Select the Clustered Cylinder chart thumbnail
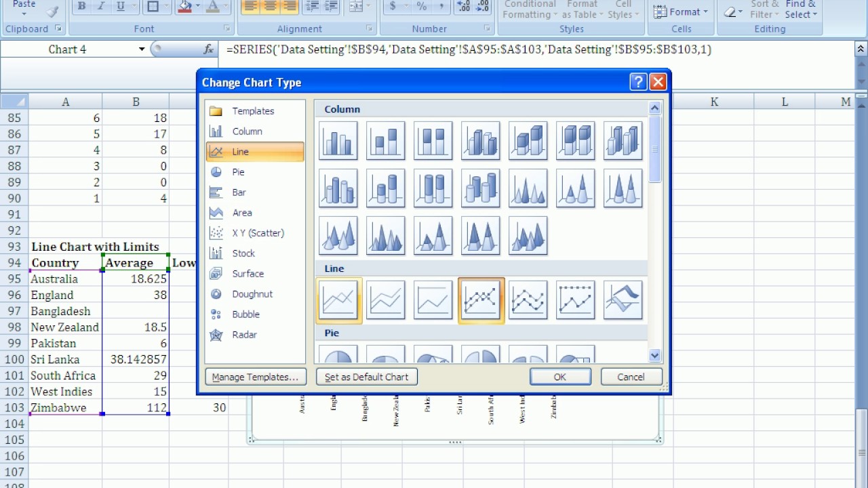The width and height of the screenshot is (868, 488). click(338, 188)
